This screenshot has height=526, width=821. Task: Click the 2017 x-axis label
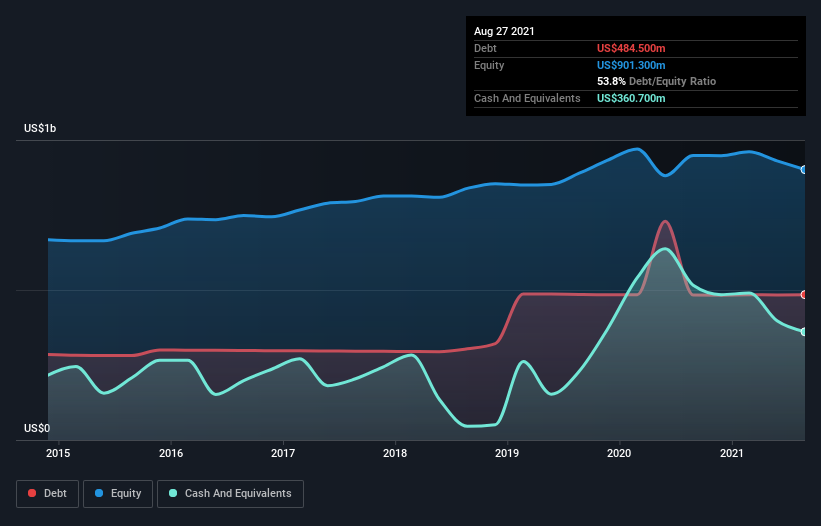(x=283, y=453)
